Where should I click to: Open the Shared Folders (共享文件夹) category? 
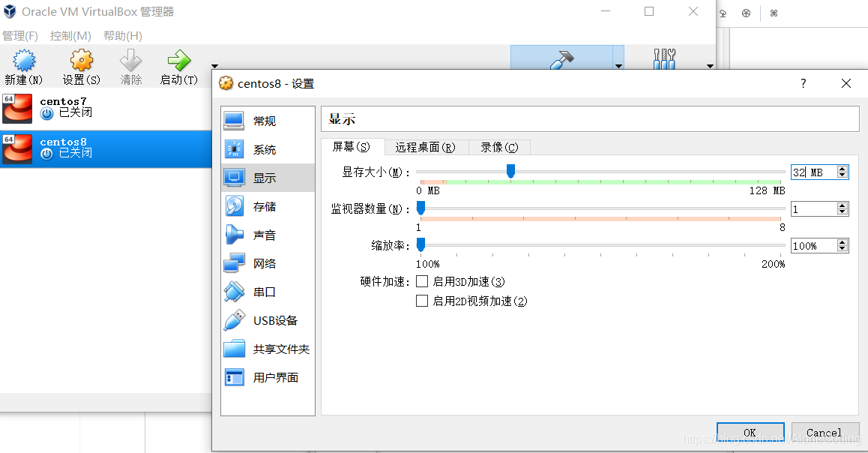click(x=268, y=349)
